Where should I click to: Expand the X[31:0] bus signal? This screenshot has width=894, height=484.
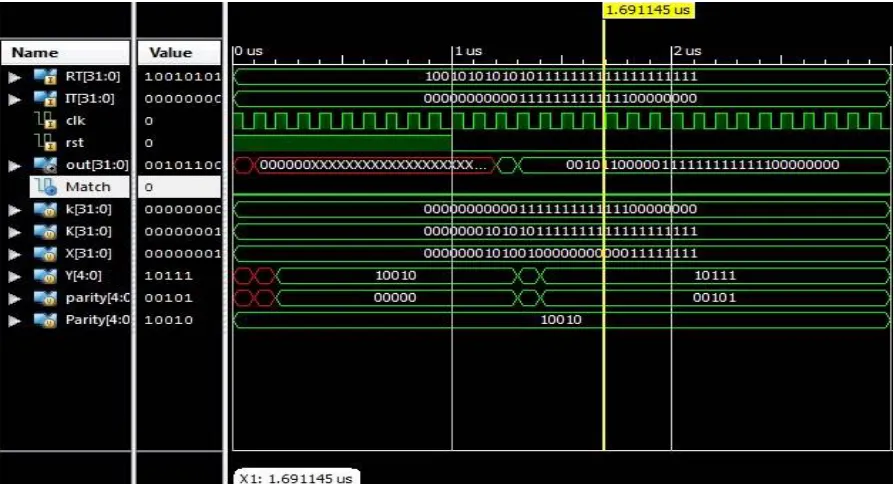[14, 254]
